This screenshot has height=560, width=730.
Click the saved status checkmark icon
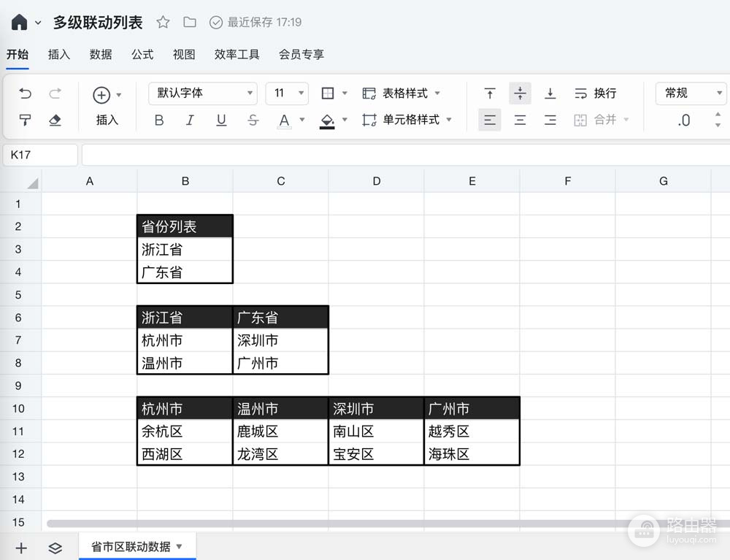[x=216, y=23]
